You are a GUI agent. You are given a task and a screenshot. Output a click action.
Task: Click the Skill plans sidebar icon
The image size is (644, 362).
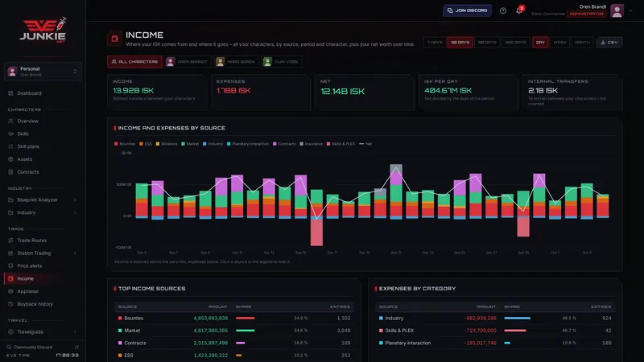(x=10, y=146)
